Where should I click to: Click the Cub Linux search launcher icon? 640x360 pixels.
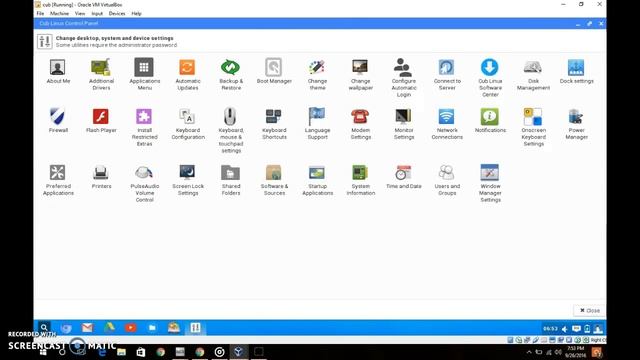click(x=44, y=328)
